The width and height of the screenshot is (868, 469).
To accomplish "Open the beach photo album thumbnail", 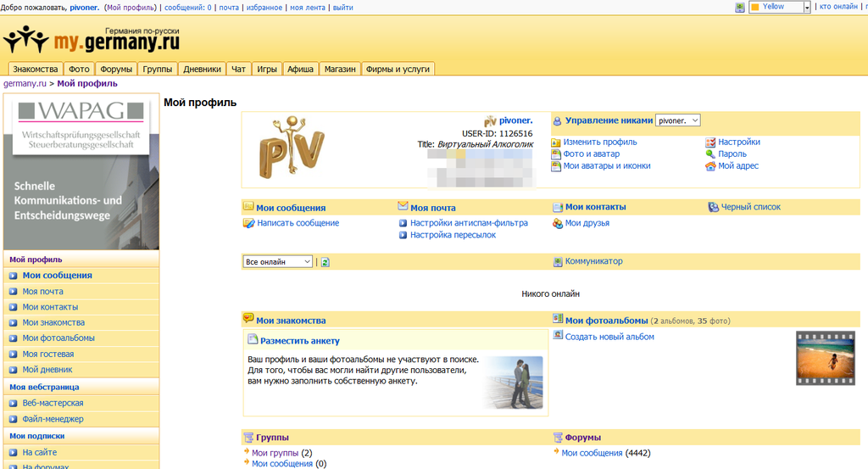I will pos(825,358).
